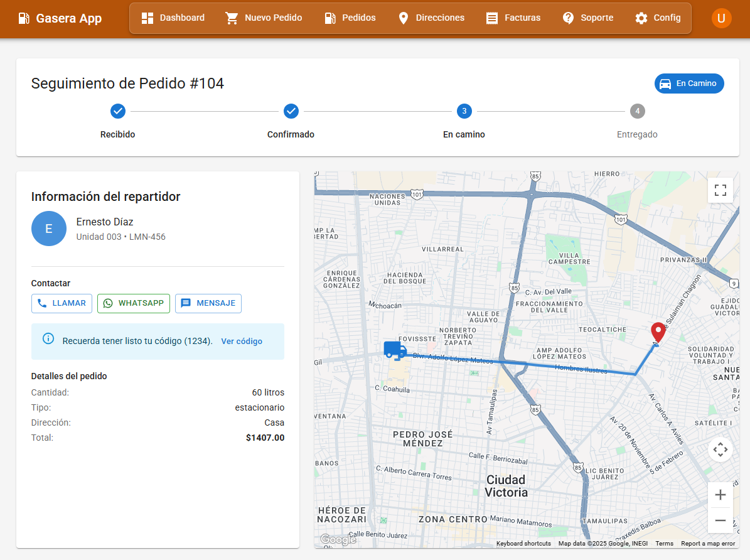
Task: Send a MENSAJE to the driver
Action: (x=208, y=303)
